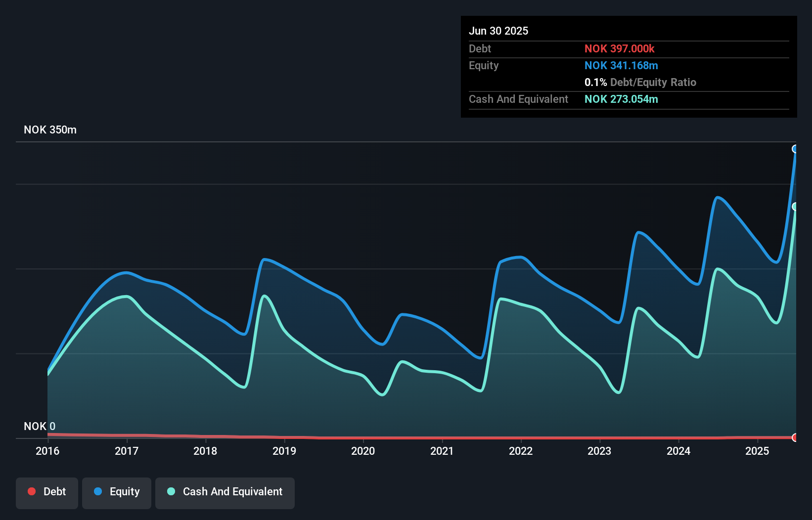
Task: Click the Equity row label in tooltip
Action: [484, 66]
